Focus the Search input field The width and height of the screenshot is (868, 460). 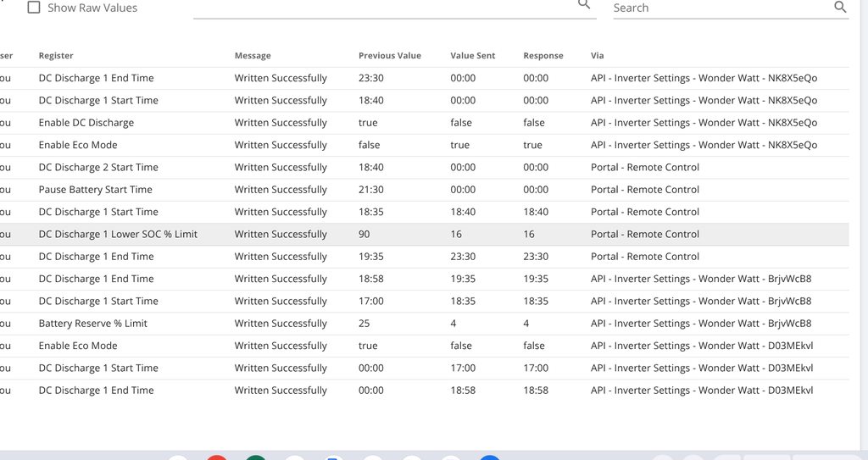click(x=721, y=8)
